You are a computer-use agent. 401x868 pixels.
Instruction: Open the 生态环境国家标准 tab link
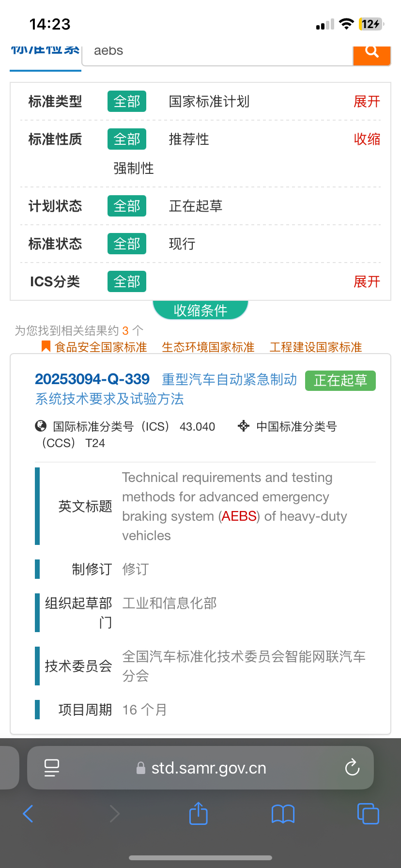[x=208, y=347]
